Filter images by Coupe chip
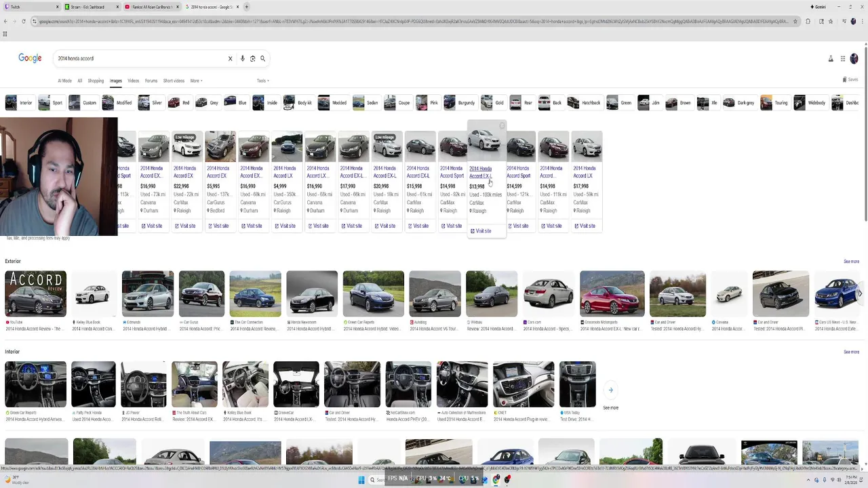The width and height of the screenshot is (868, 488). tap(397, 103)
